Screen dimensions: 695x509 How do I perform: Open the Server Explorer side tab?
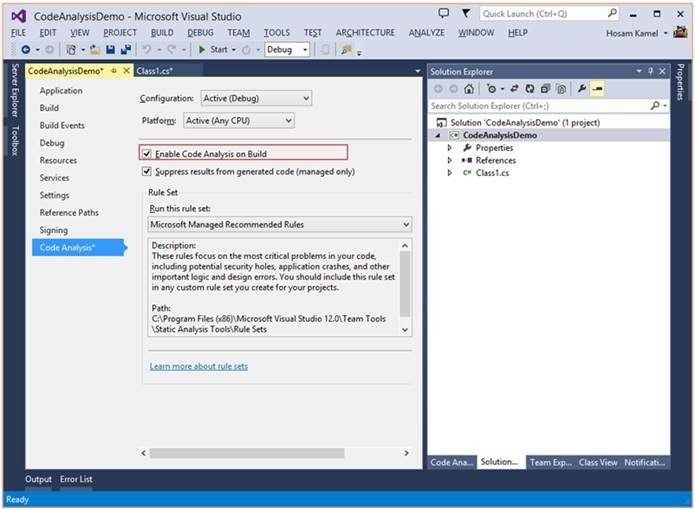(x=15, y=90)
